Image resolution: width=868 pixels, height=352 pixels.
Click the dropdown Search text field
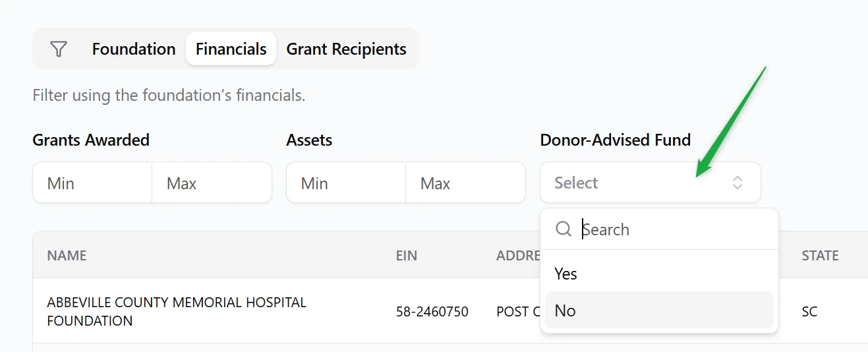672,229
